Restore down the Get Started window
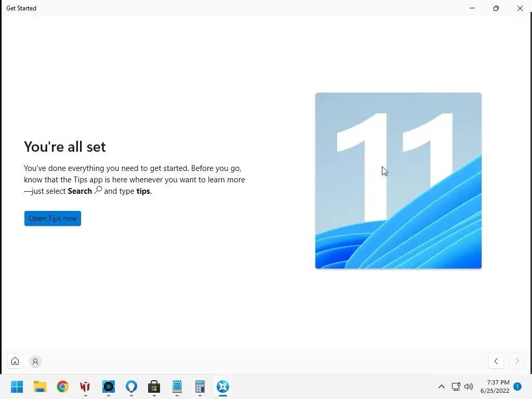Image resolution: width=532 pixels, height=399 pixels. click(x=496, y=8)
